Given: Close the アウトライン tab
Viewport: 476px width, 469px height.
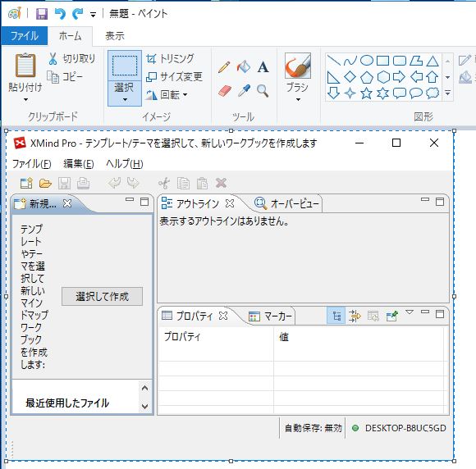Looking at the screenshot, I should coord(230,203).
